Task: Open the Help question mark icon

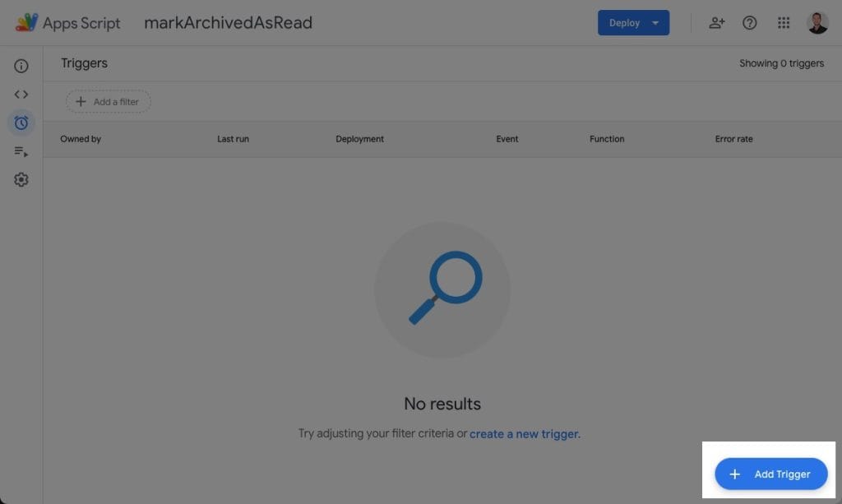Action: click(750, 22)
